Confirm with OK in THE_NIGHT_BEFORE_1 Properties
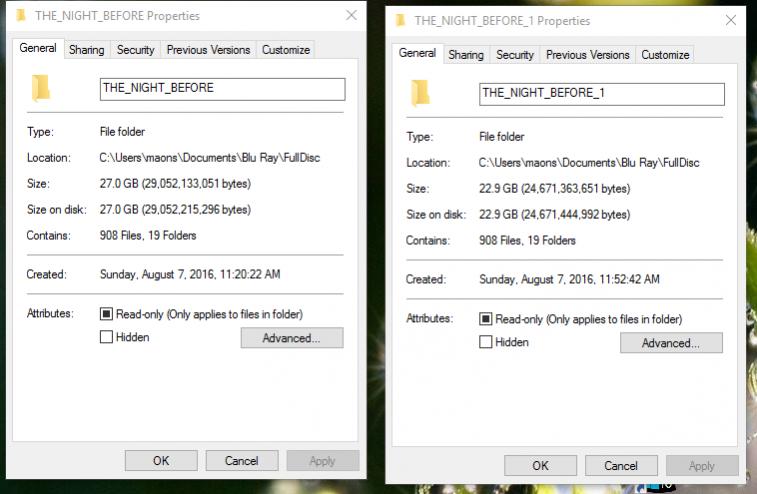 [x=540, y=466]
